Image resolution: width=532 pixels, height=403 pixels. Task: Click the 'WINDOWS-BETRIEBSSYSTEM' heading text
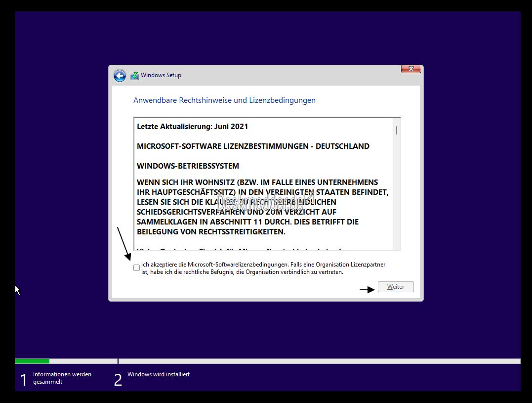(x=188, y=166)
